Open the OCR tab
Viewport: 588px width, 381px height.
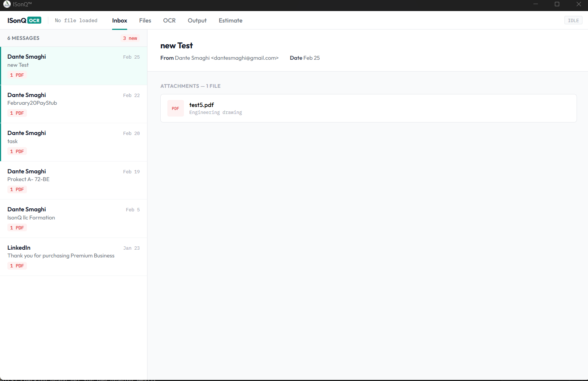[x=170, y=21]
